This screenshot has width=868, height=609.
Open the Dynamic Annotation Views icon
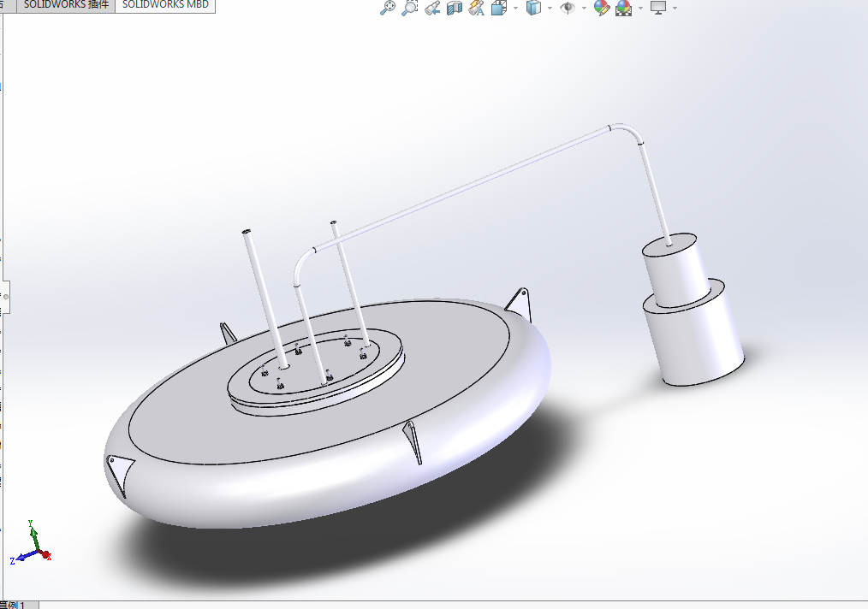476,8
